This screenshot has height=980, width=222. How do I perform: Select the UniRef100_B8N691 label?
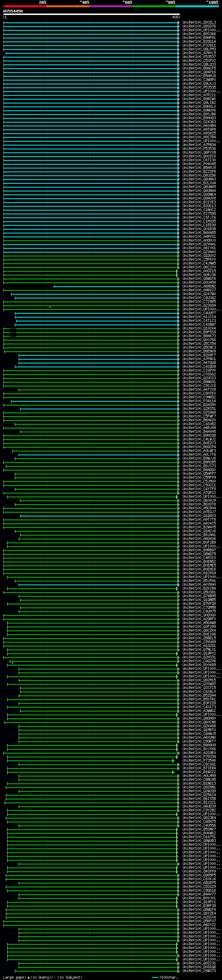pyautogui.click(x=199, y=382)
